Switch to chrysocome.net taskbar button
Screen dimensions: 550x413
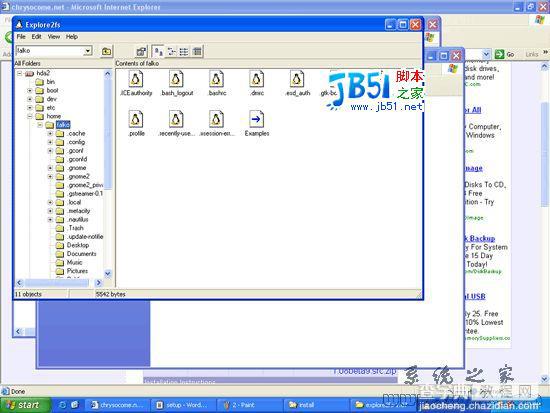click(118, 405)
